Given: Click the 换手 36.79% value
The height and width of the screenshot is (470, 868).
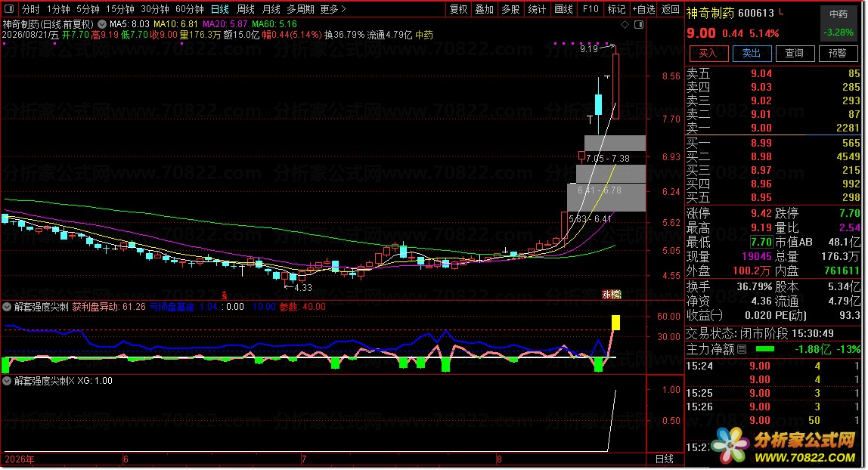Looking at the screenshot, I should tap(754, 287).
